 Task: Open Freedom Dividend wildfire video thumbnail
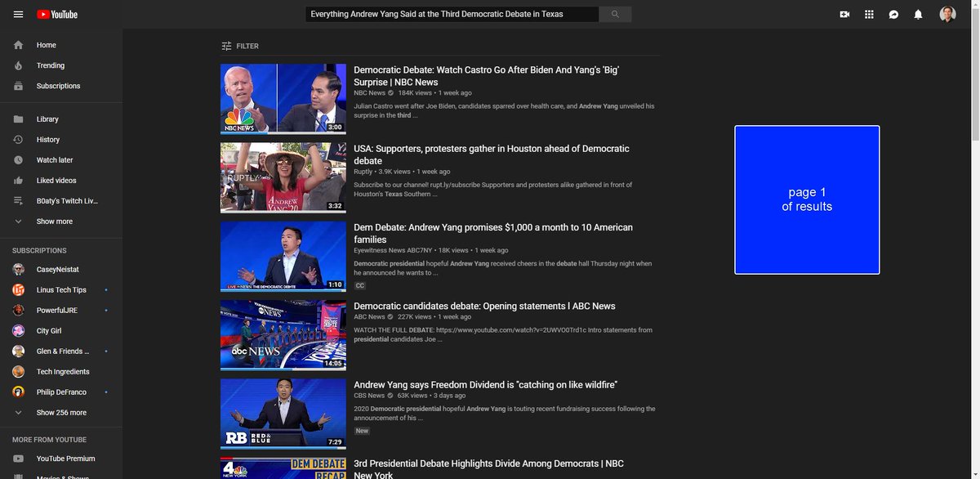(x=283, y=413)
